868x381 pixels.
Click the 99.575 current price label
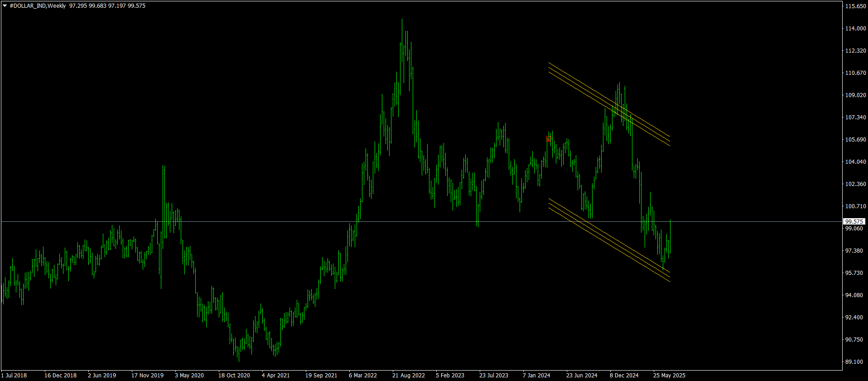pos(854,222)
